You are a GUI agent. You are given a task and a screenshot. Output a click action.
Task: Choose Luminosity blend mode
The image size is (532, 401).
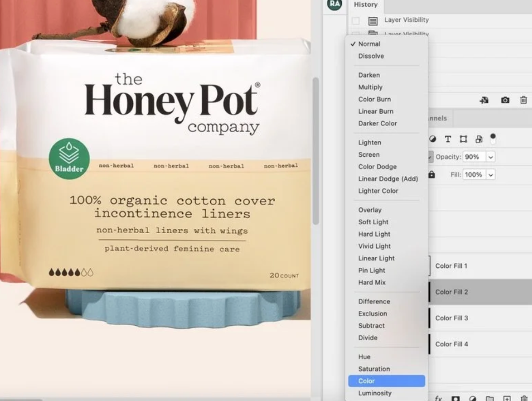click(386, 393)
